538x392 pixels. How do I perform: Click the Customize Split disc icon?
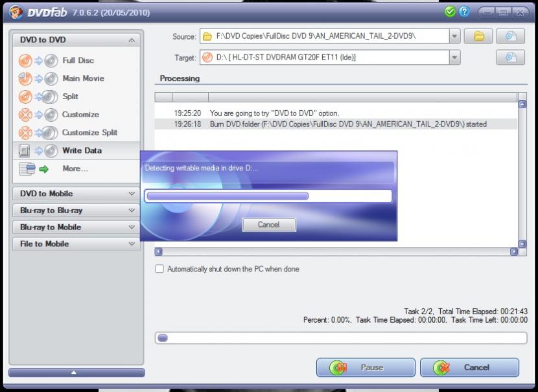(38, 133)
